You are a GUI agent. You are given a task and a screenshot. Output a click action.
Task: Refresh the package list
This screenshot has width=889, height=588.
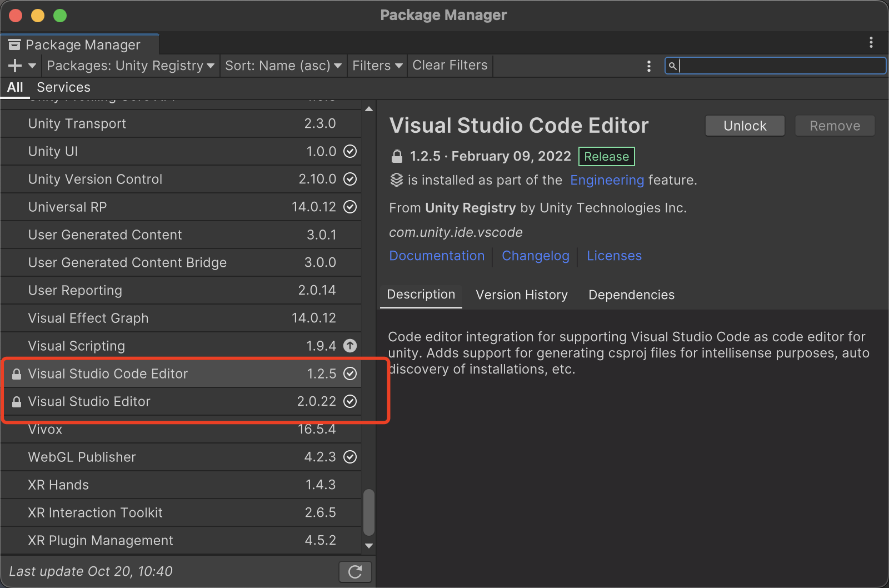(354, 571)
